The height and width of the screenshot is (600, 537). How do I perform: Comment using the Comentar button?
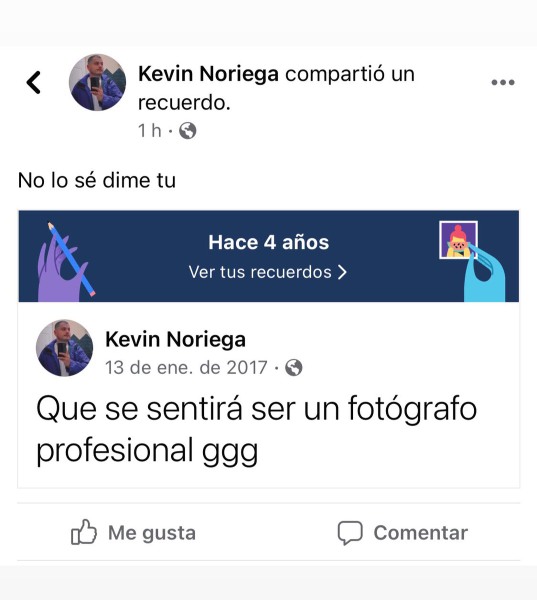tap(402, 533)
